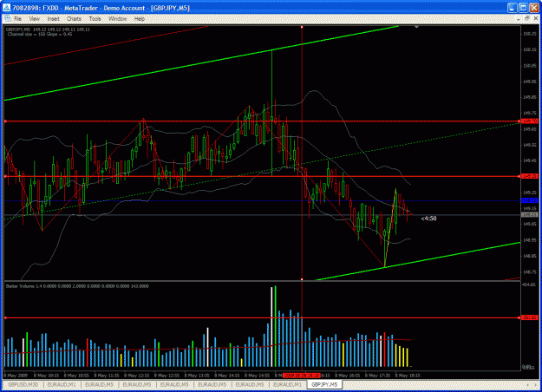This screenshot has width=542, height=392.
Task: Click the chart document icon beside File
Action: coord(8,19)
